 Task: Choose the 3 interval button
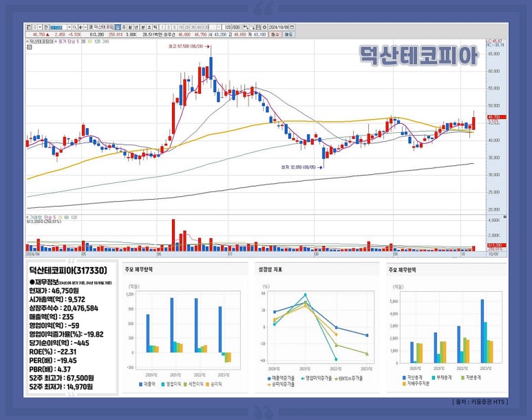[x=169, y=27]
